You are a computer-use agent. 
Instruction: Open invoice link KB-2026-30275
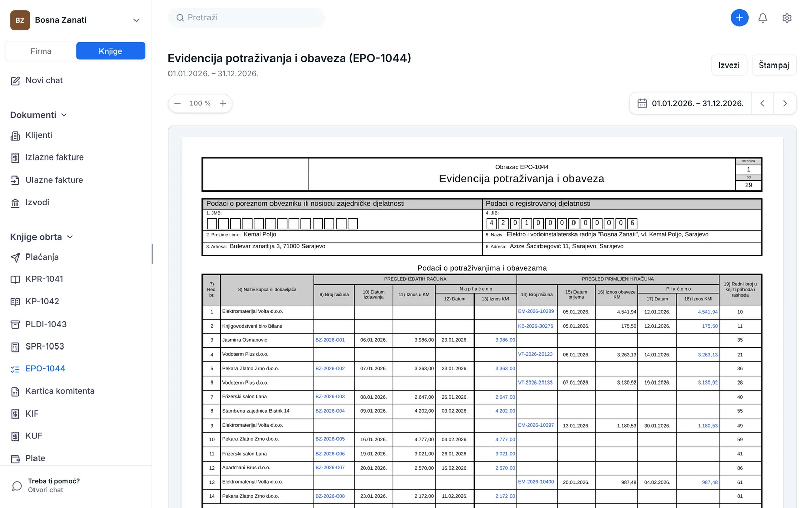point(535,326)
